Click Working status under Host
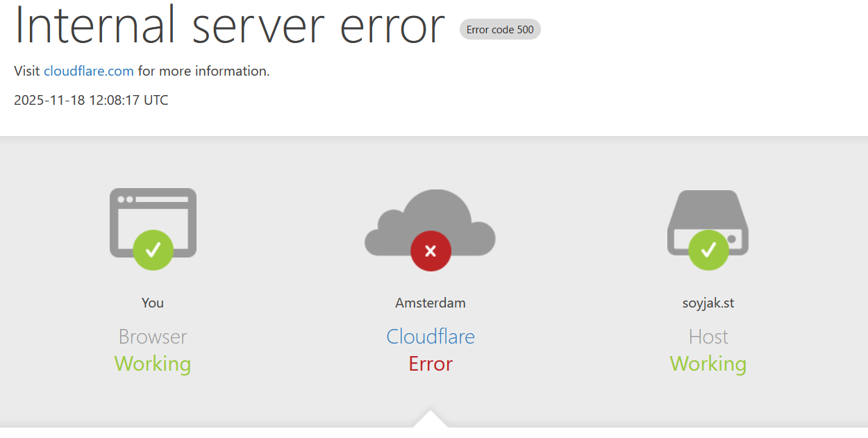Viewport: 868px width, 438px height. point(708,364)
